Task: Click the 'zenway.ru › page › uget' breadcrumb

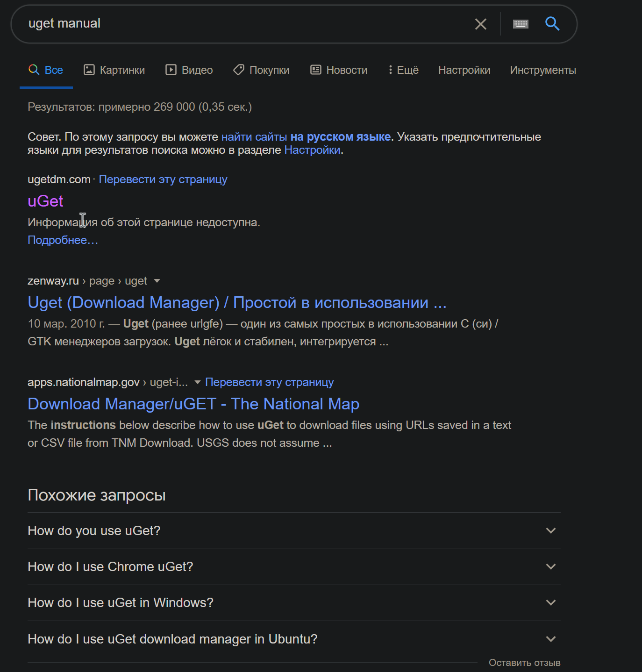Action: pos(87,281)
